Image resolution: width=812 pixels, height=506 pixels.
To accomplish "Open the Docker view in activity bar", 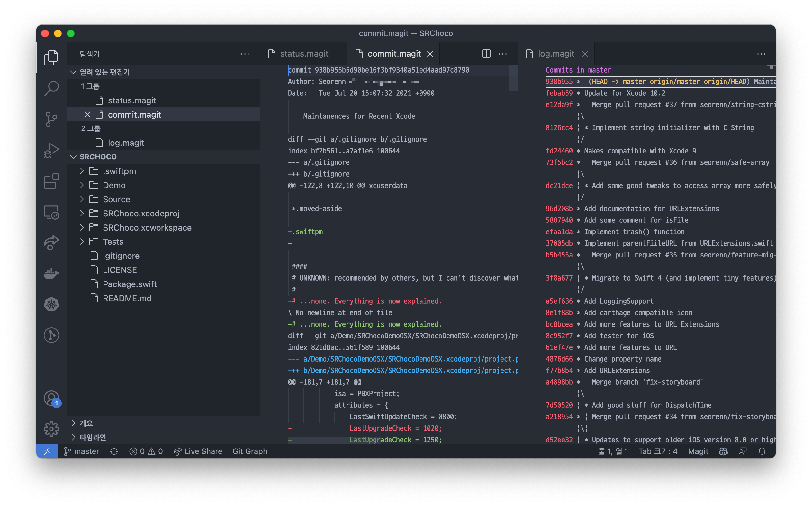I will click(51, 274).
